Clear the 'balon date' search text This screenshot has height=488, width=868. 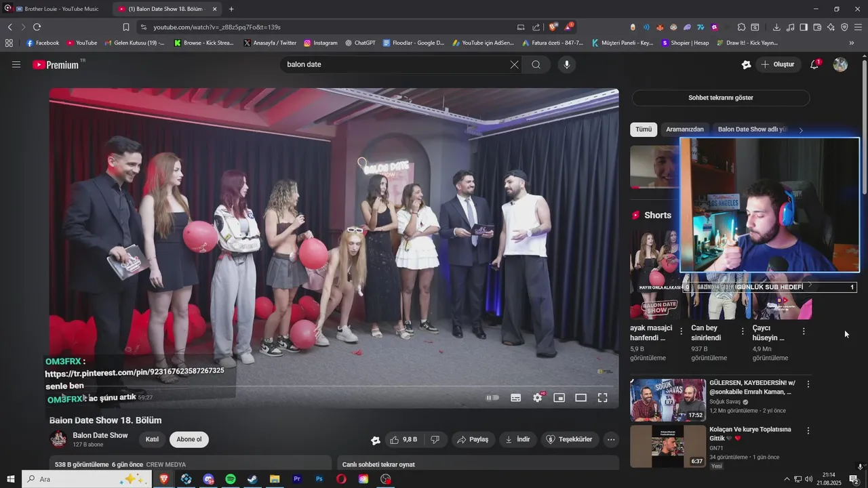tap(514, 64)
